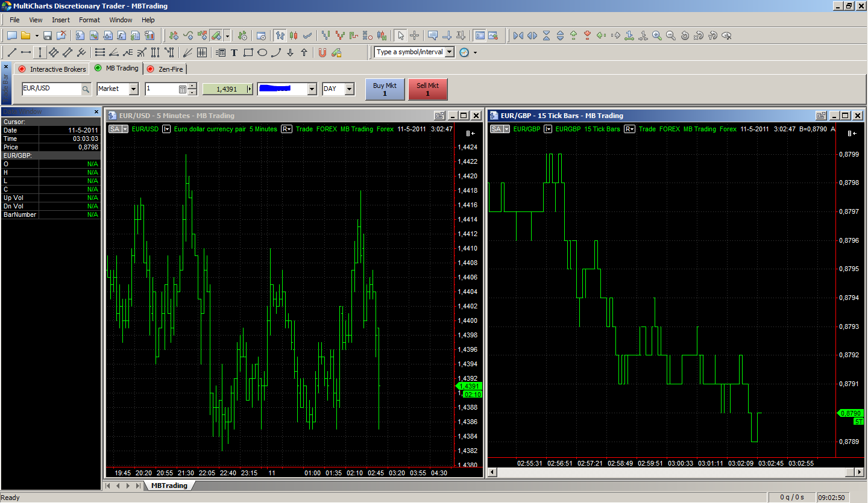The height and width of the screenshot is (503, 868).
Task: Open a workspace using the folder icon
Action: (25, 36)
